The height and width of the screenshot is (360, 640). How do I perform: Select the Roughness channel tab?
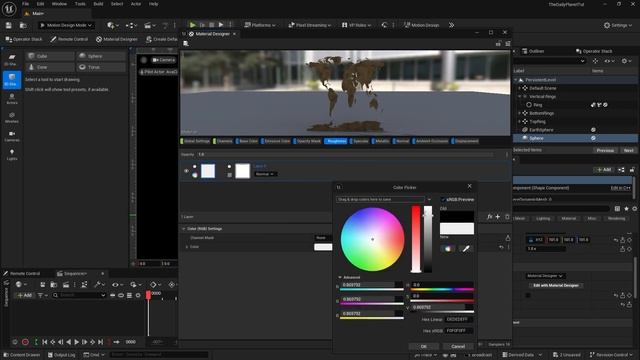(x=336, y=141)
